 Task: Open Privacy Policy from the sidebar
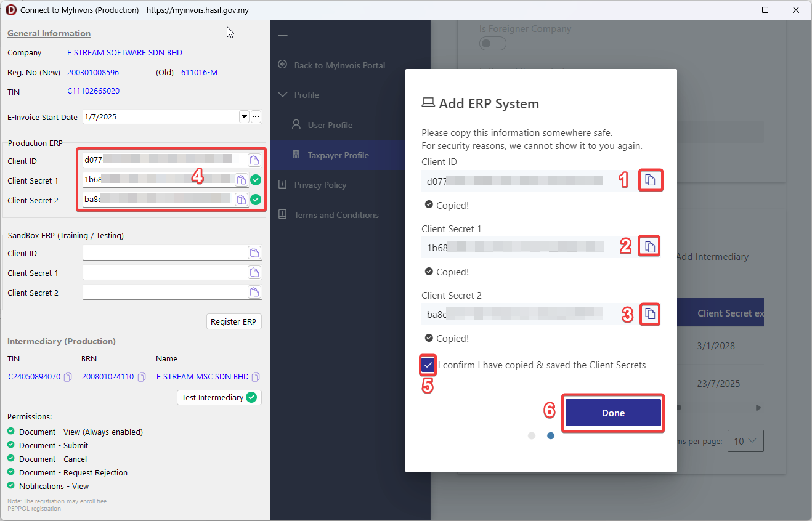point(320,185)
